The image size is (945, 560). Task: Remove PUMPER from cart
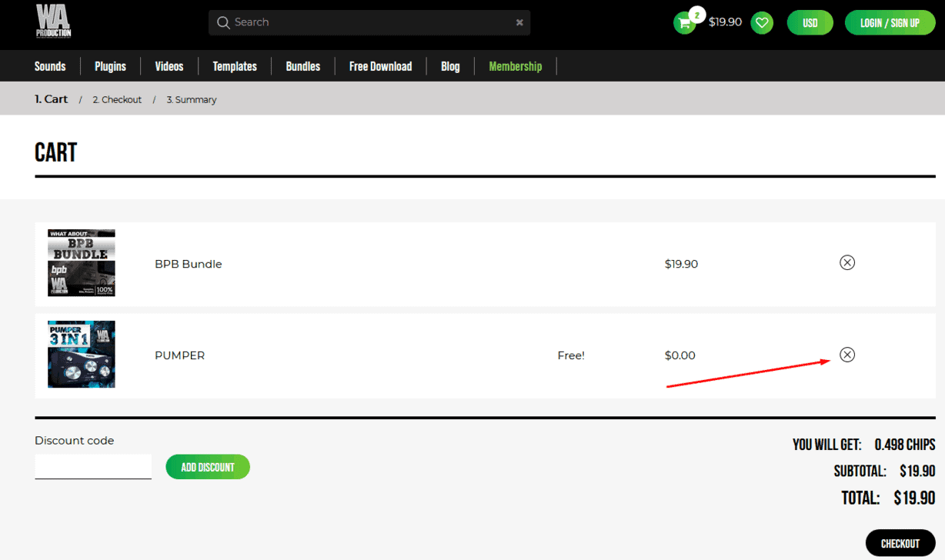click(847, 355)
